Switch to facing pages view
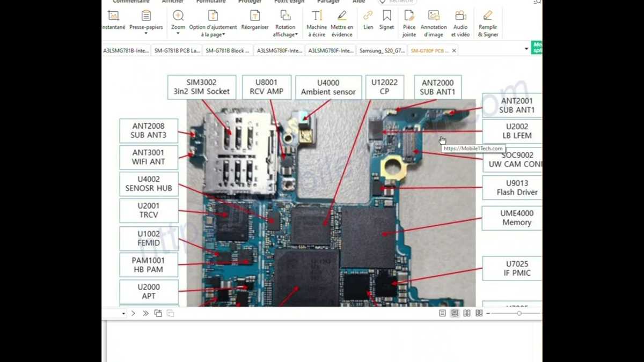The width and height of the screenshot is (644, 362). pos(467,313)
